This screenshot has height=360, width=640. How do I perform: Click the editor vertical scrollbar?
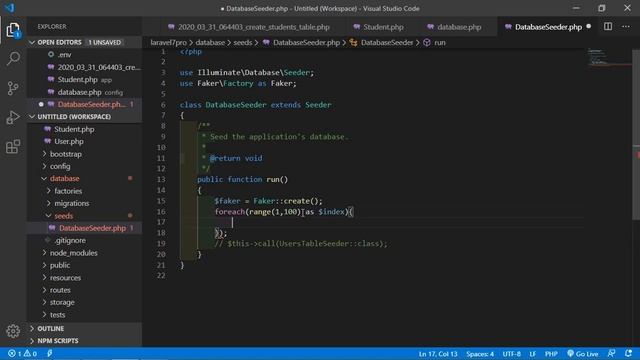click(x=636, y=135)
